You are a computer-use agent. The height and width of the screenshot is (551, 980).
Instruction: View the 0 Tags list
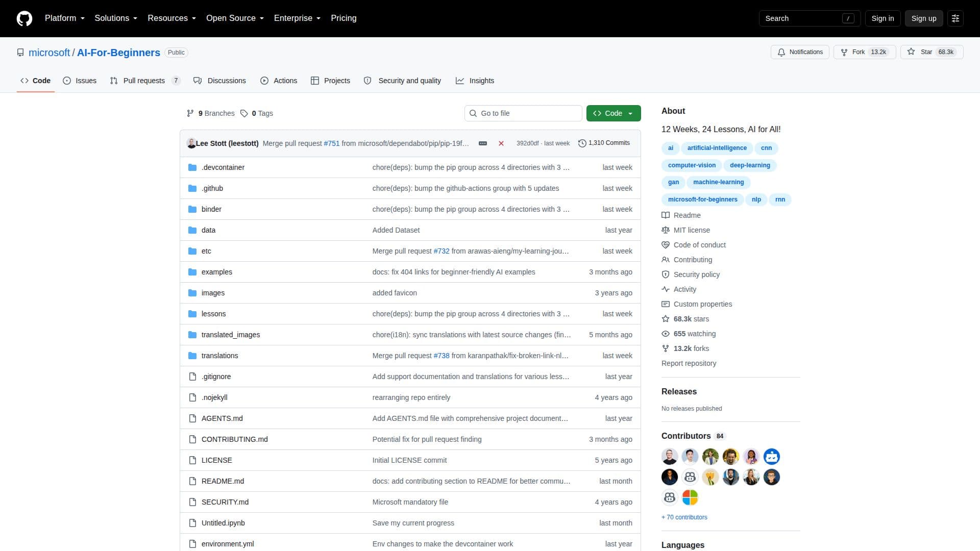(x=257, y=113)
